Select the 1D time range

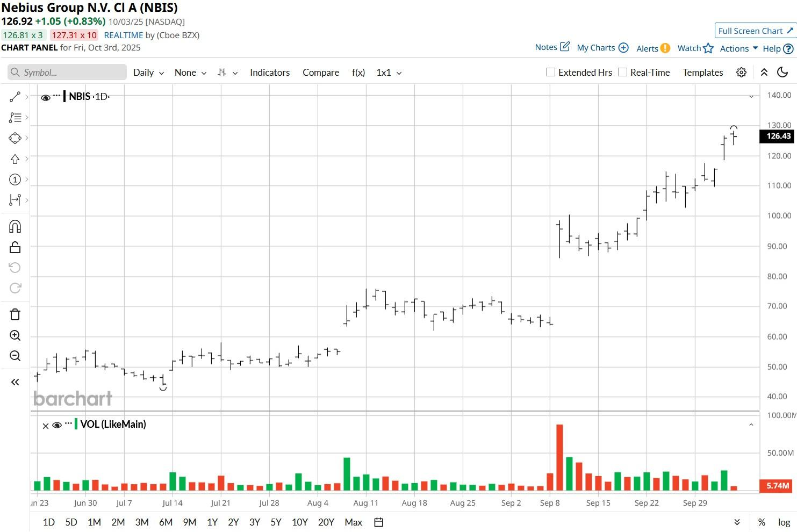(x=49, y=522)
